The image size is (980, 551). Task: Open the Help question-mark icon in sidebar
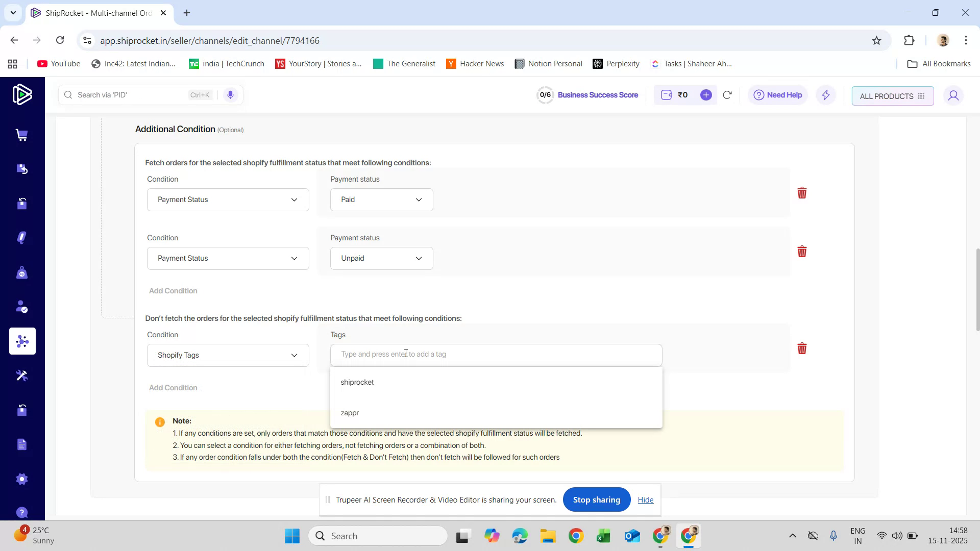22,512
